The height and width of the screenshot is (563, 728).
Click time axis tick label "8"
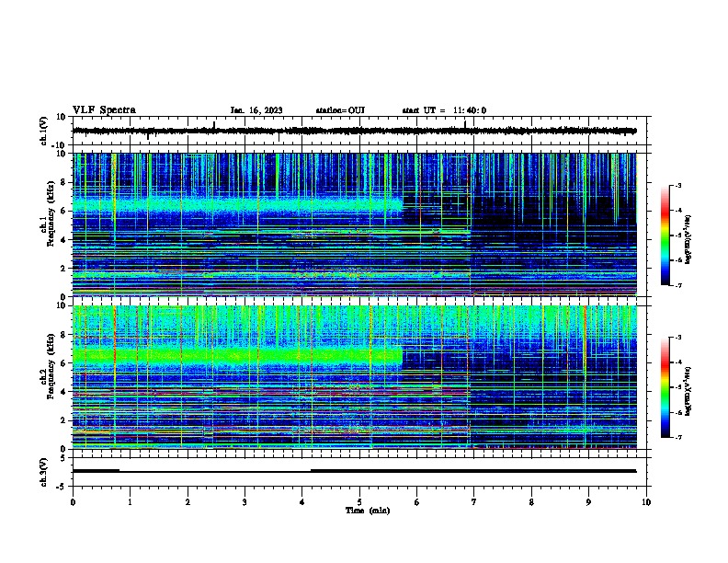(x=531, y=502)
